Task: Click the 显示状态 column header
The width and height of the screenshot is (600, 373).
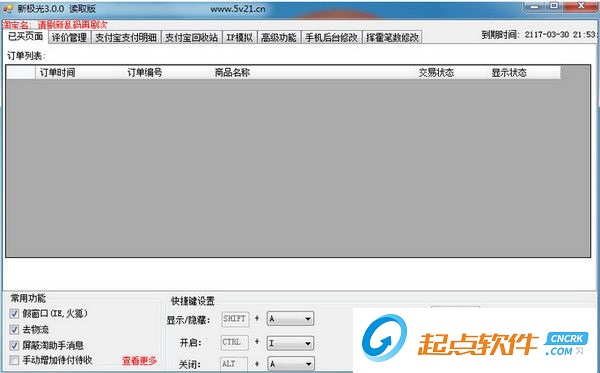Action: tap(524, 72)
